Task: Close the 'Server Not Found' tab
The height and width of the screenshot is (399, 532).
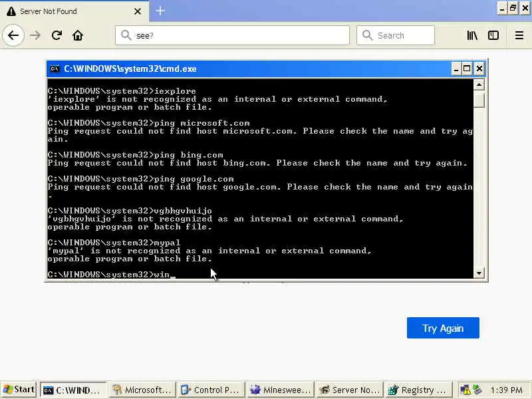Action: point(138,11)
